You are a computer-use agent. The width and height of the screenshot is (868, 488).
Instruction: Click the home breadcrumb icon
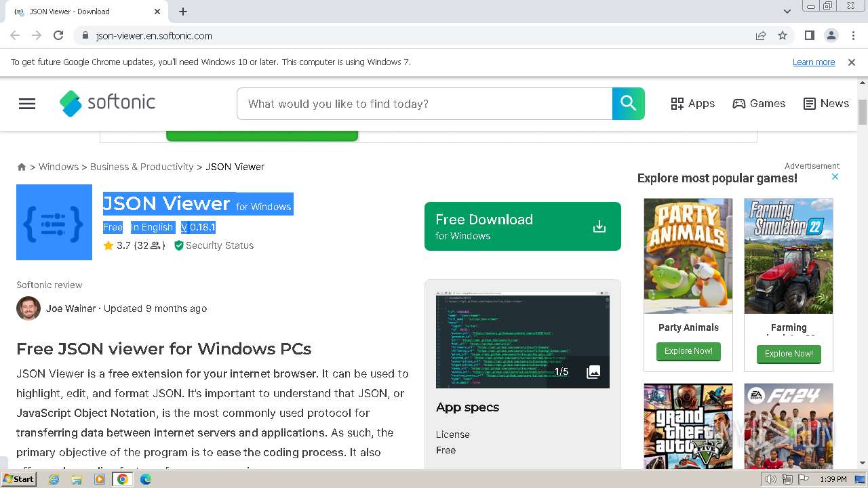(x=22, y=167)
